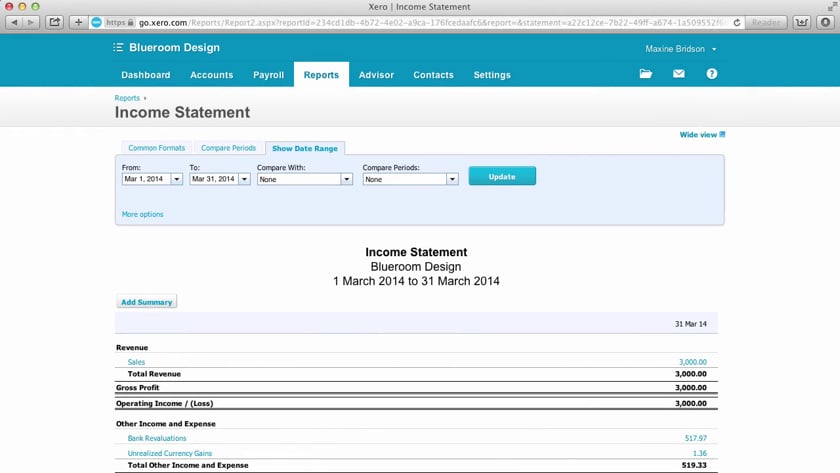Click the Safari back arrow button
840x473 pixels.
click(x=14, y=22)
